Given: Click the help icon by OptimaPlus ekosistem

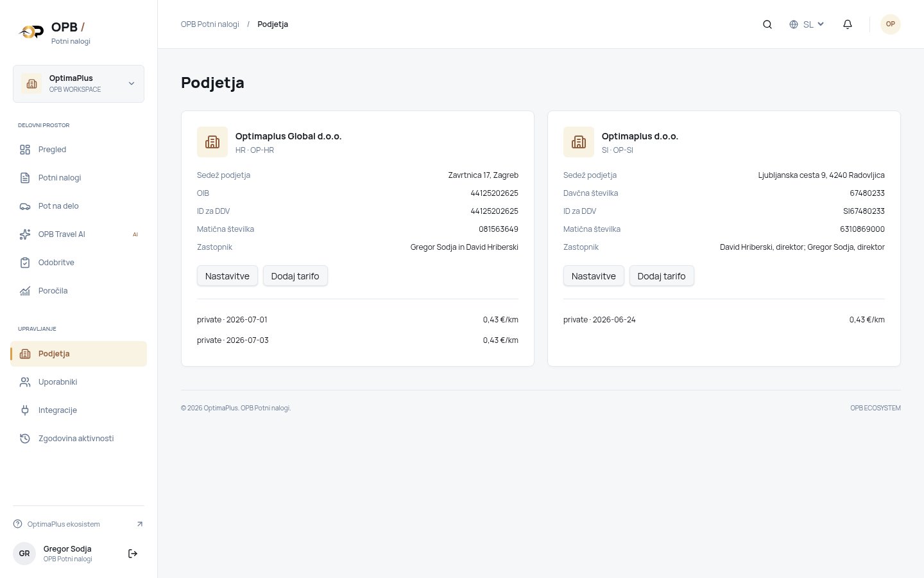Looking at the screenshot, I should [17, 524].
